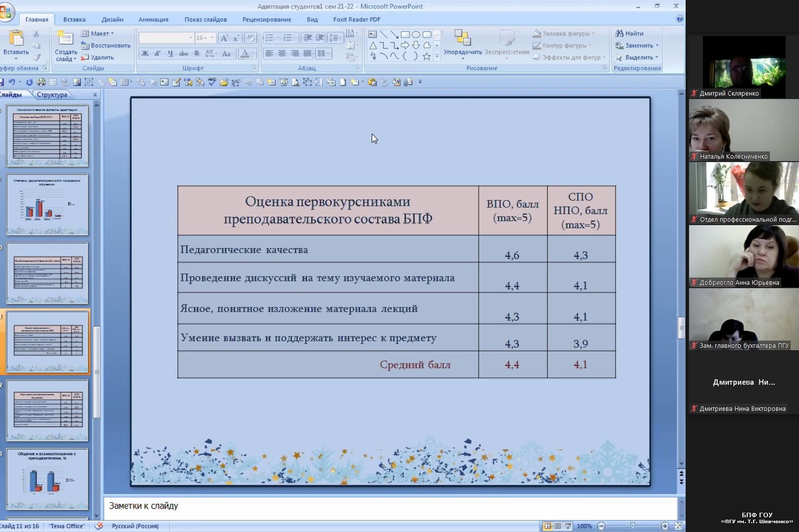Switch to the Дизайн ribbon tab
This screenshot has height=532, width=799.
tap(112, 20)
